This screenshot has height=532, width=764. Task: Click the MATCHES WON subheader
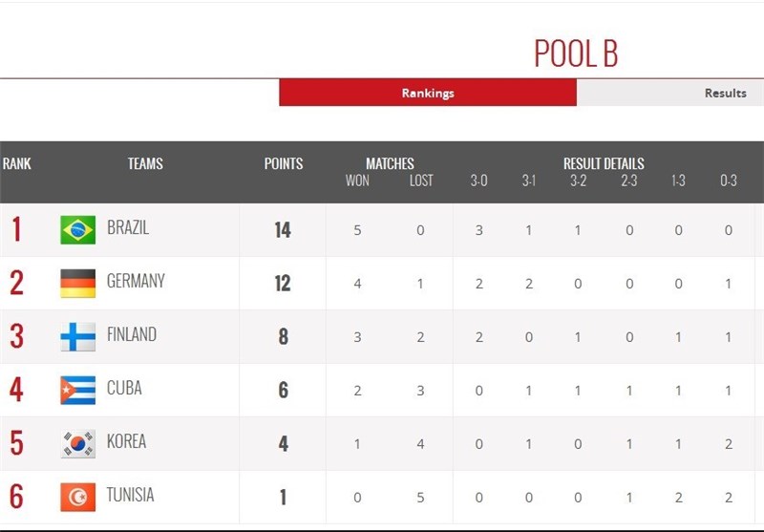(x=356, y=181)
